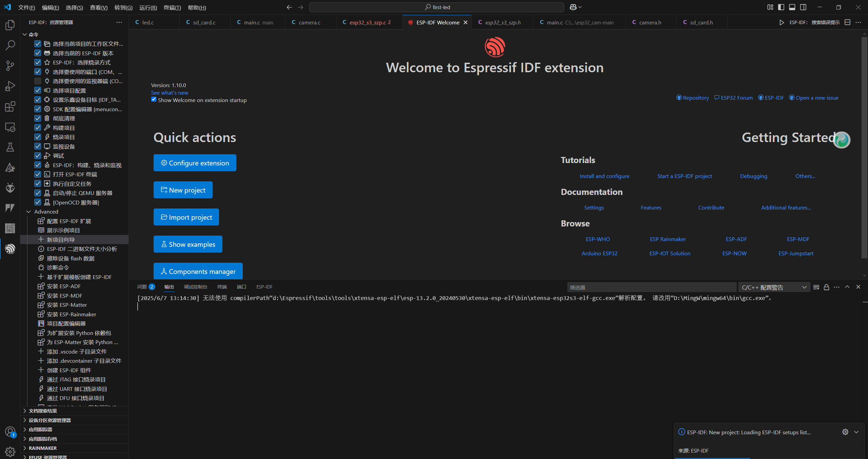Open notification settings gear icon

coord(845,432)
